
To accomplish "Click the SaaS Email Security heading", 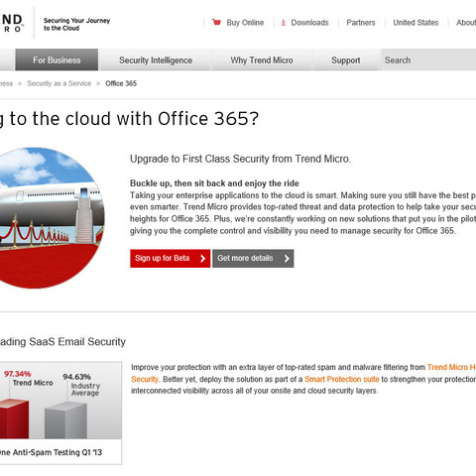I will [x=62, y=341].
